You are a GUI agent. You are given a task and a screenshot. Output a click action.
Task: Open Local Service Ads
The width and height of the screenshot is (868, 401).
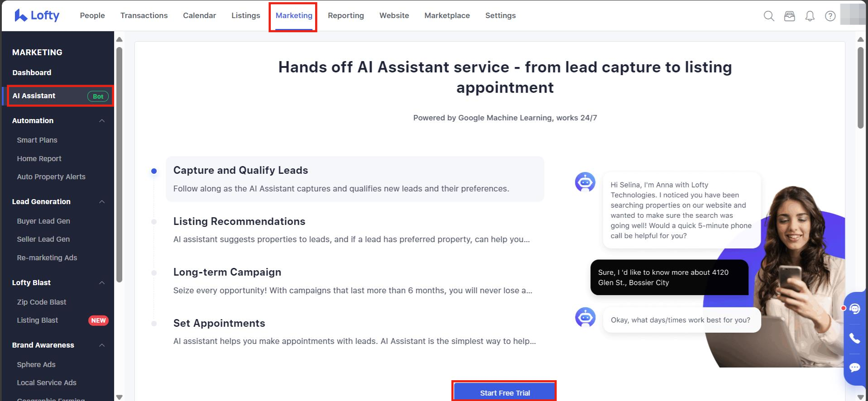click(x=47, y=383)
